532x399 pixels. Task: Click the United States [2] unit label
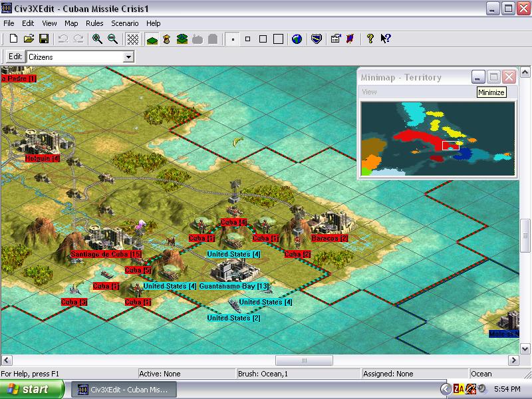click(234, 318)
